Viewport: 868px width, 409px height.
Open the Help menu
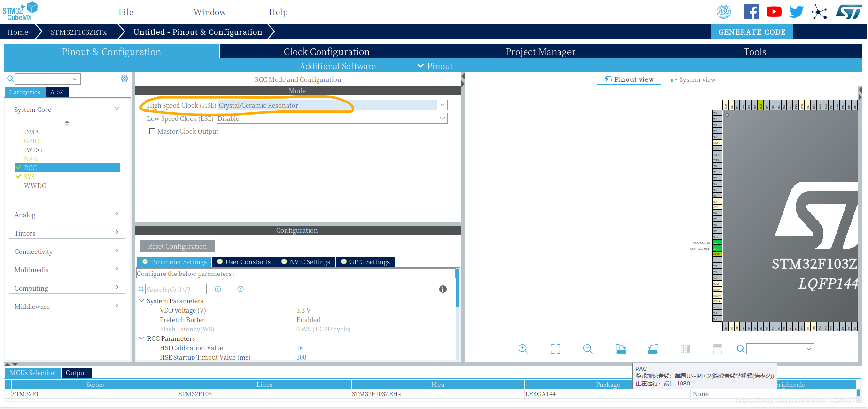tap(278, 12)
